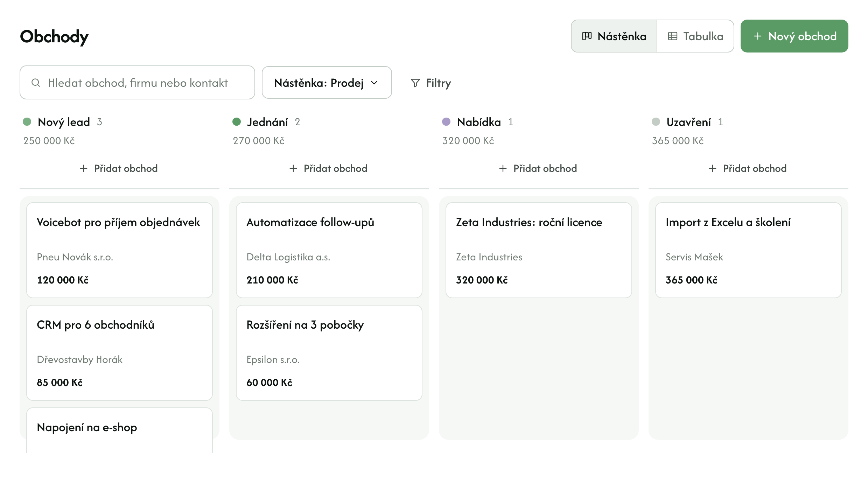Switch to the Nástěnka board view
The height and width of the screenshot is (490, 868).
614,36
